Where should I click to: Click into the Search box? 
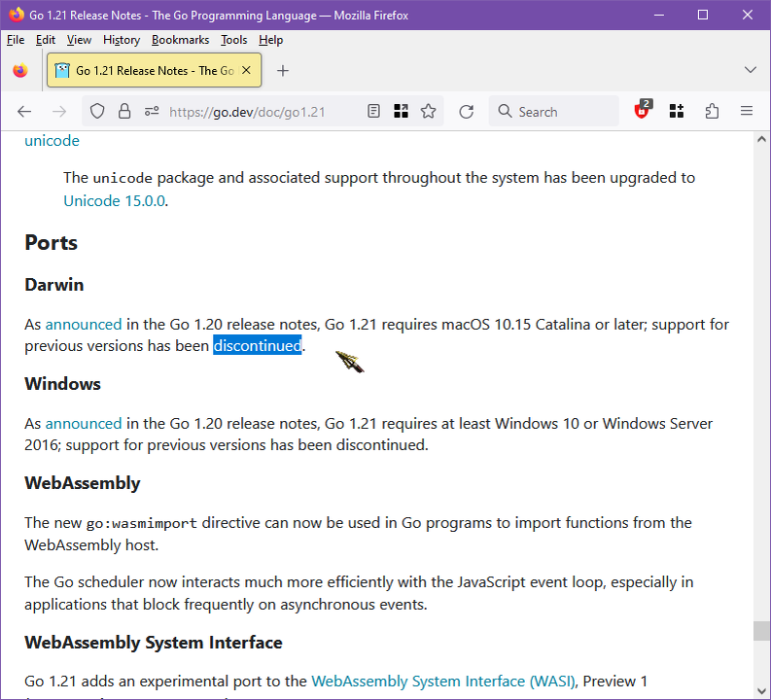tap(553, 112)
